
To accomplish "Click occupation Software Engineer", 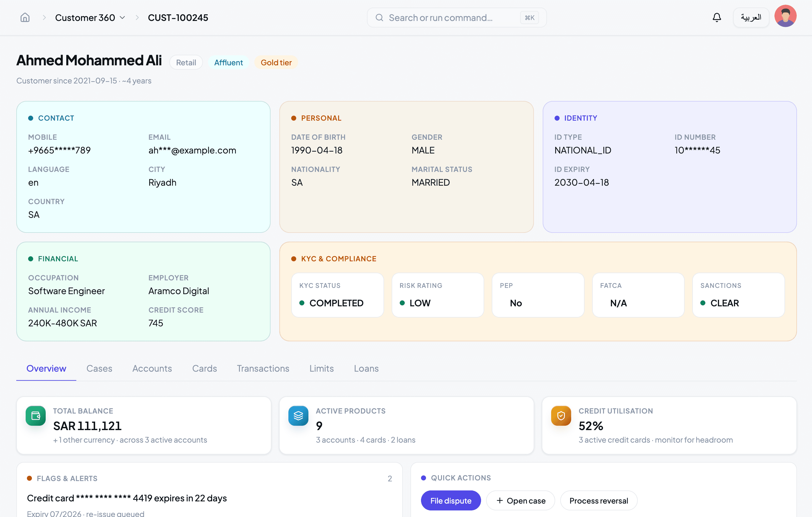I will [x=66, y=291].
